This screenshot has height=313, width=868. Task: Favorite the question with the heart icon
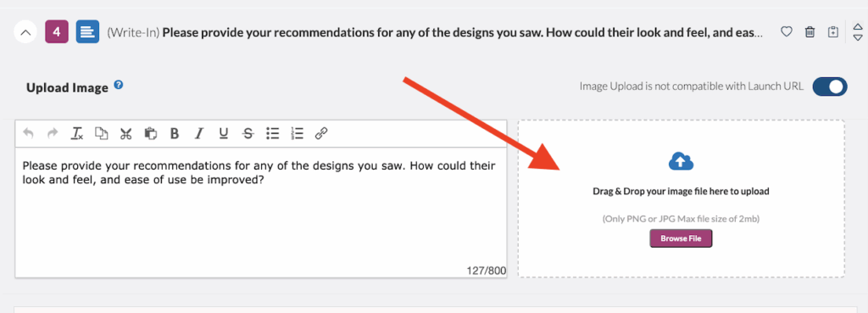coord(786,32)
